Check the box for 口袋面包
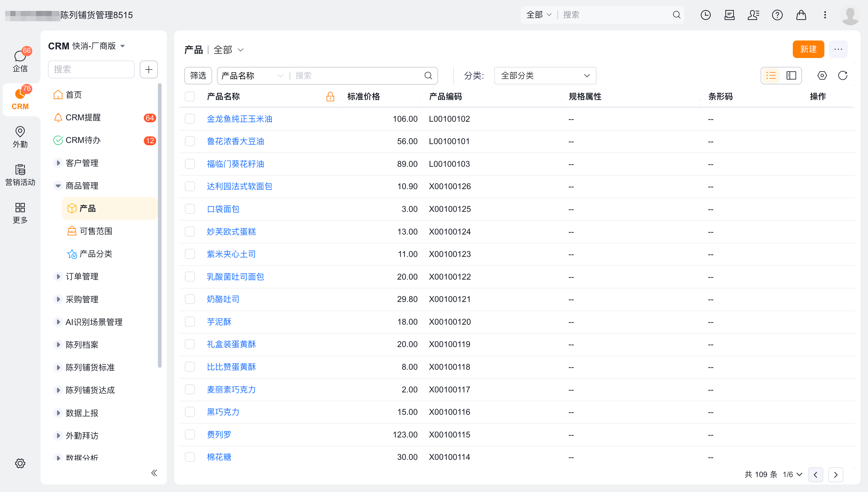The width and height of the screenshot is (868, 492). click(x=190, y=208)
